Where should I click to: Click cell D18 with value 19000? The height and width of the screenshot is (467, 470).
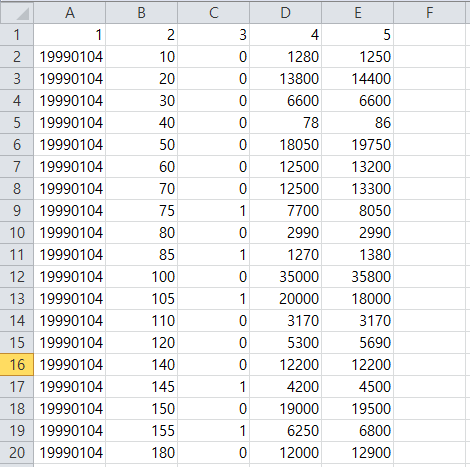pos(286,409)
